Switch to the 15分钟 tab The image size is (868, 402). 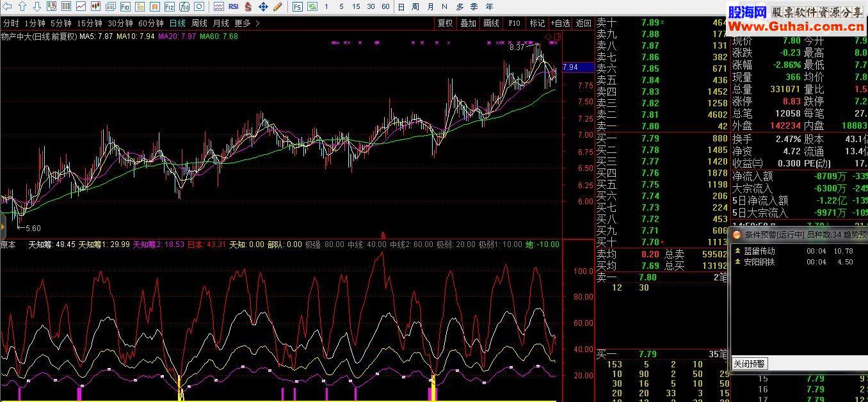click(90, 23)
